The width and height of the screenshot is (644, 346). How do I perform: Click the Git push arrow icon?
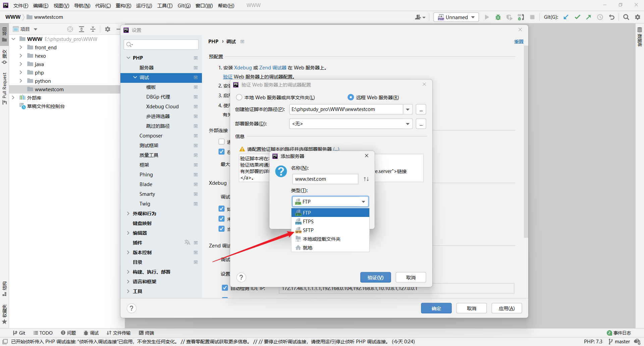pos(589,17)
